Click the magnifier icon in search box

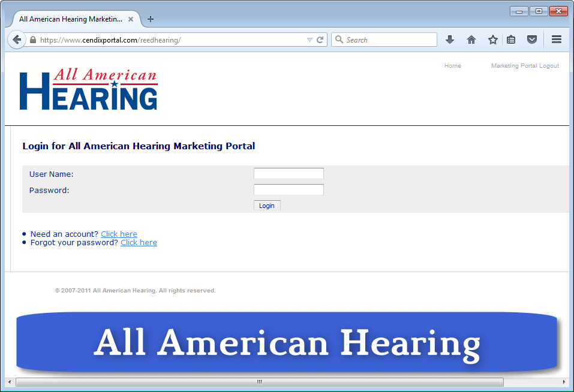[x=339, y=40]
